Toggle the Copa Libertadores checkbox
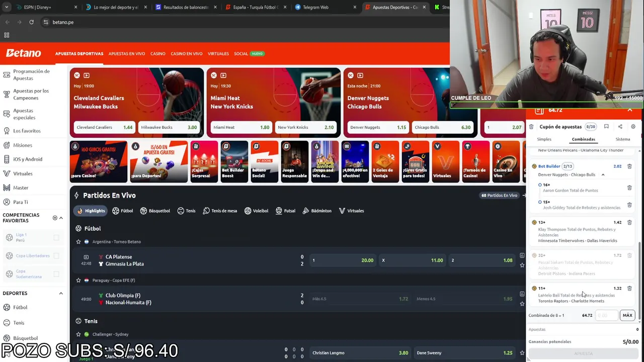The height and width of the screenshot is (362, 644). pos(56,255)
